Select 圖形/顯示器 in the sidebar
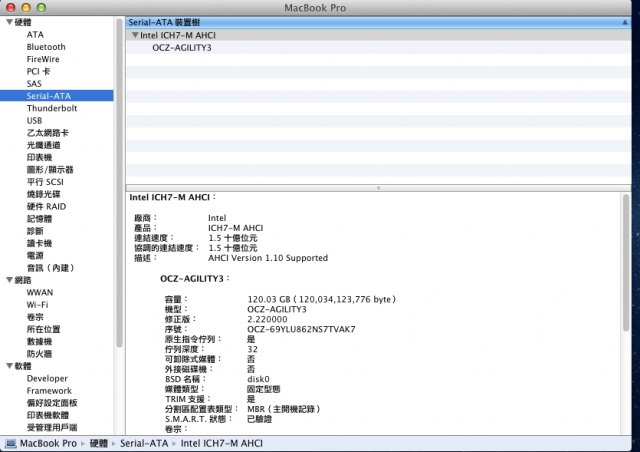The width and height of the screenshot is (640, 452). click(50, 169)
